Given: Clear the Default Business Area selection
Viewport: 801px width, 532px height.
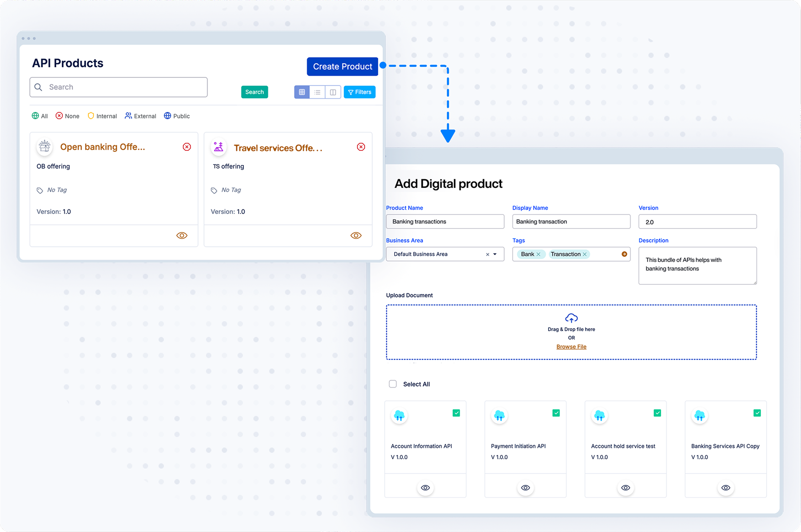Looking at the screenshot, I should tap(487, 254).
